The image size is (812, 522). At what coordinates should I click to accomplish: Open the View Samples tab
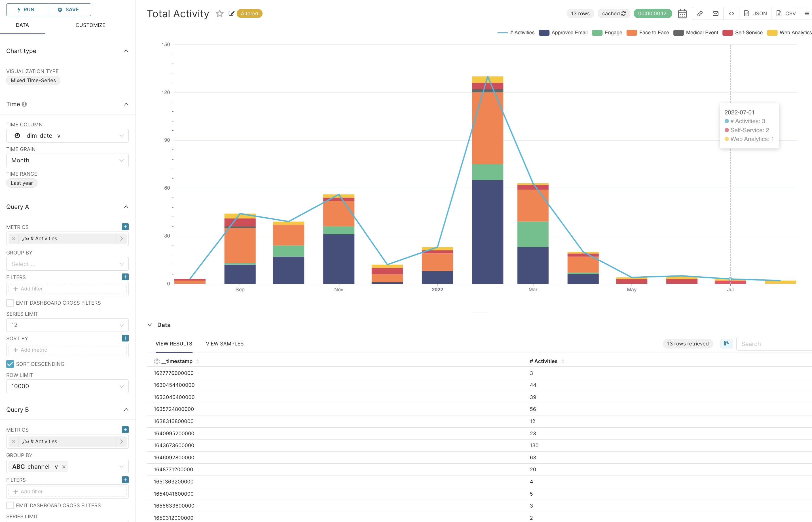point(225,344)
